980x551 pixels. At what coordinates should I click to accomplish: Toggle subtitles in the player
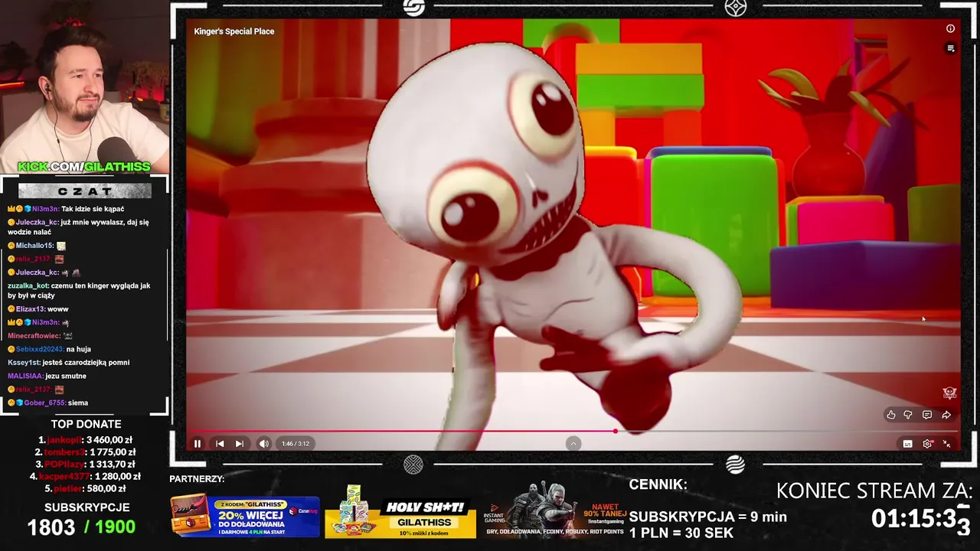point(908,444)
